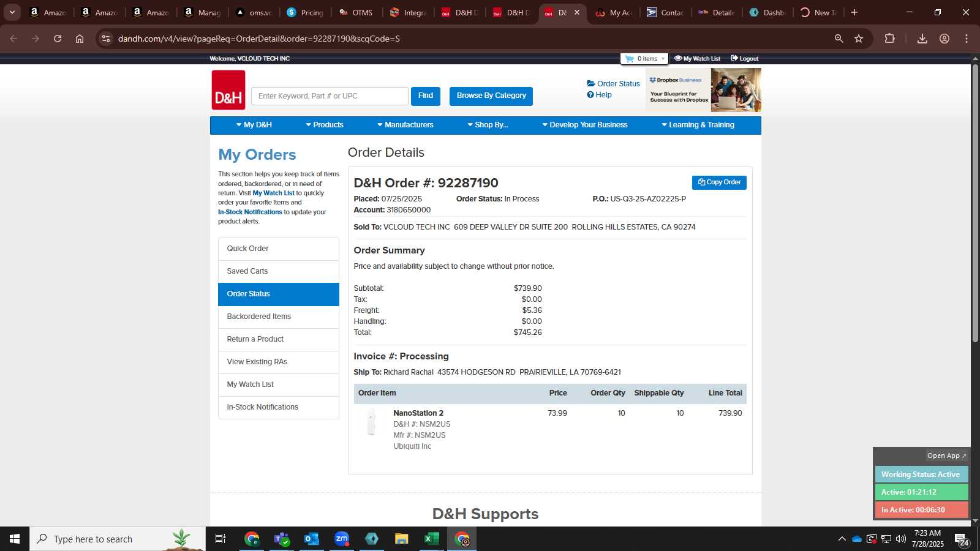The image size is (980, 551).
Task: Switch to the OTMS tab
Action: (356, 12)
